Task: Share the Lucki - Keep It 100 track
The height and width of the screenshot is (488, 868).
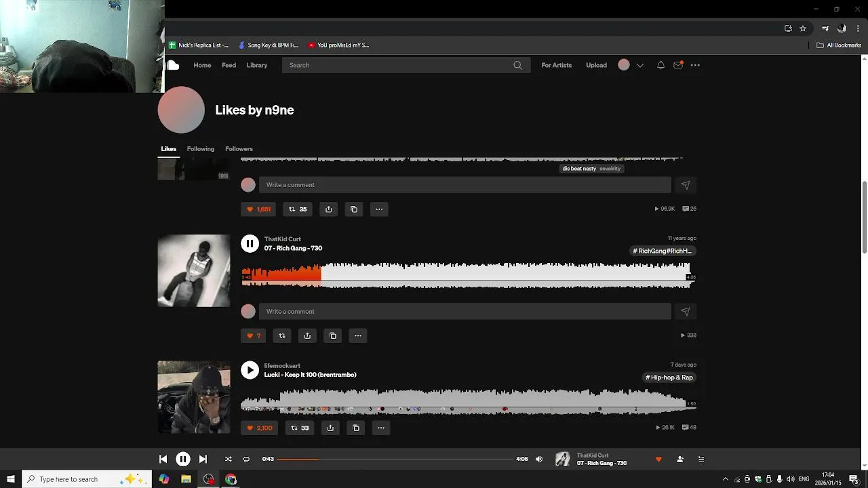Action: coord(330,428)
